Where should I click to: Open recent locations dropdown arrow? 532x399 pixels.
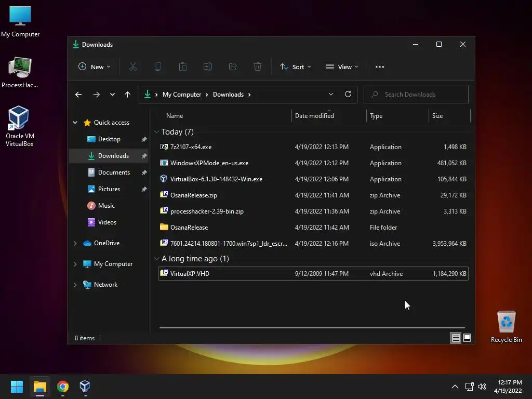[112, 95]
